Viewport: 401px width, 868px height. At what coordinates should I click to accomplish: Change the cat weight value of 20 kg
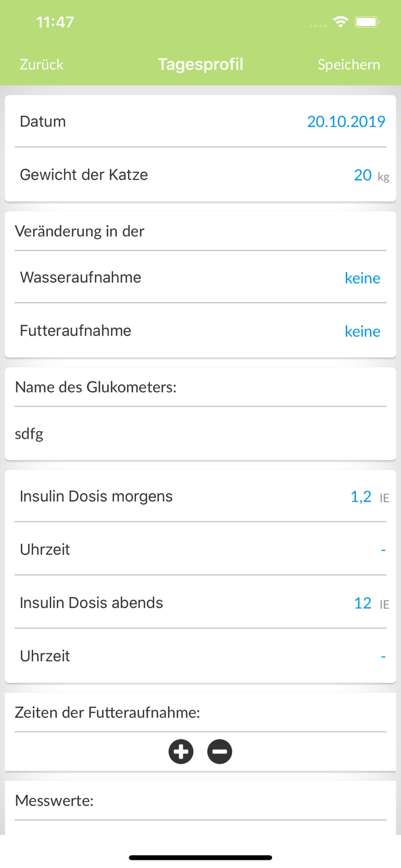tap(363, 175)
